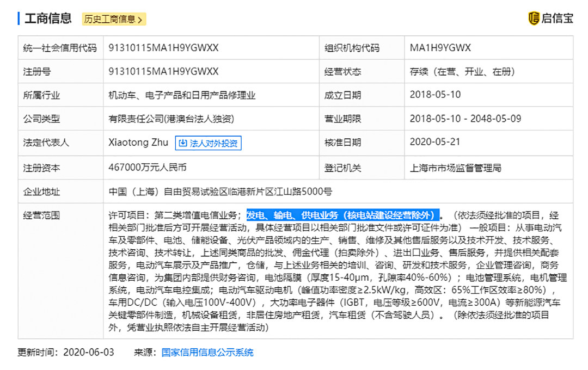Click the 注册资本 value 467000万元人民币
This screenshot has height=370, width=588.
[148, 168]
